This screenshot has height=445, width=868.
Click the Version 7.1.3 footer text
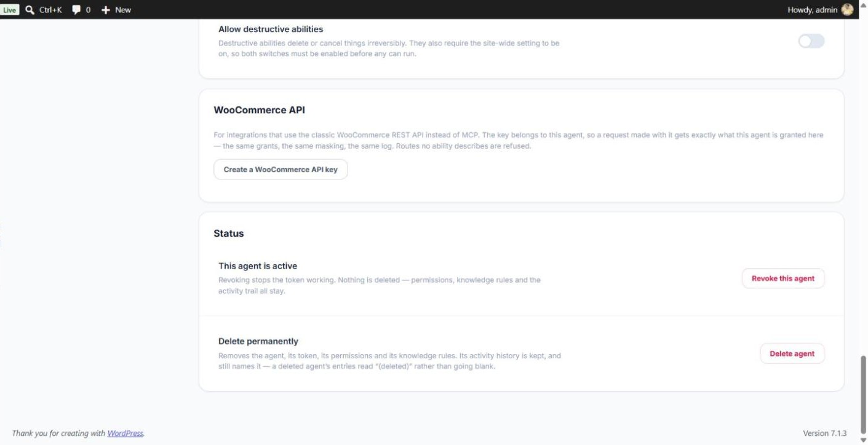(824, 433)
